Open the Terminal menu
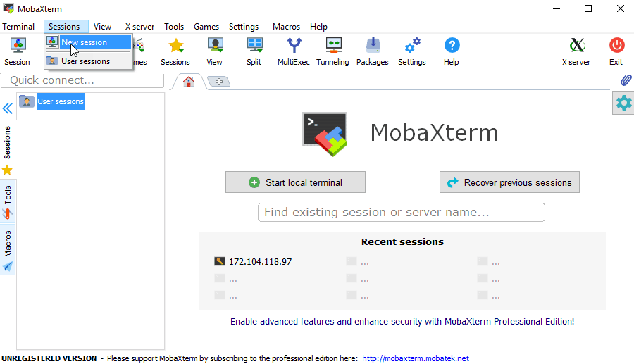634x364 pixels. tap(18, 27)
